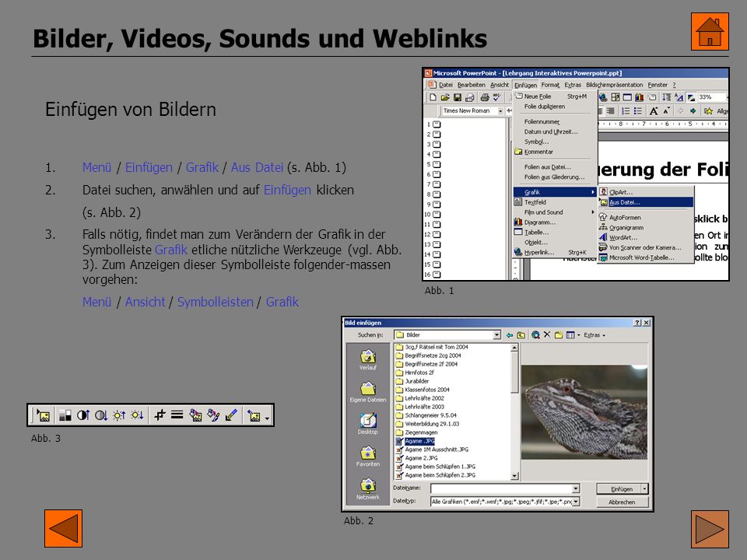Advance to next slide with right arrow
This screenshot has height=560, width=747.
coord(710,529)
